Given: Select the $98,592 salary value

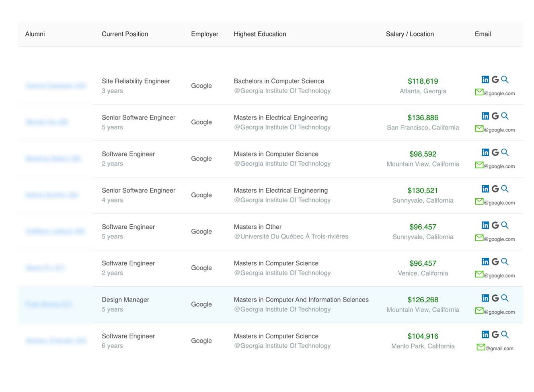Looking at the screenshot, I should click(423, 154).
